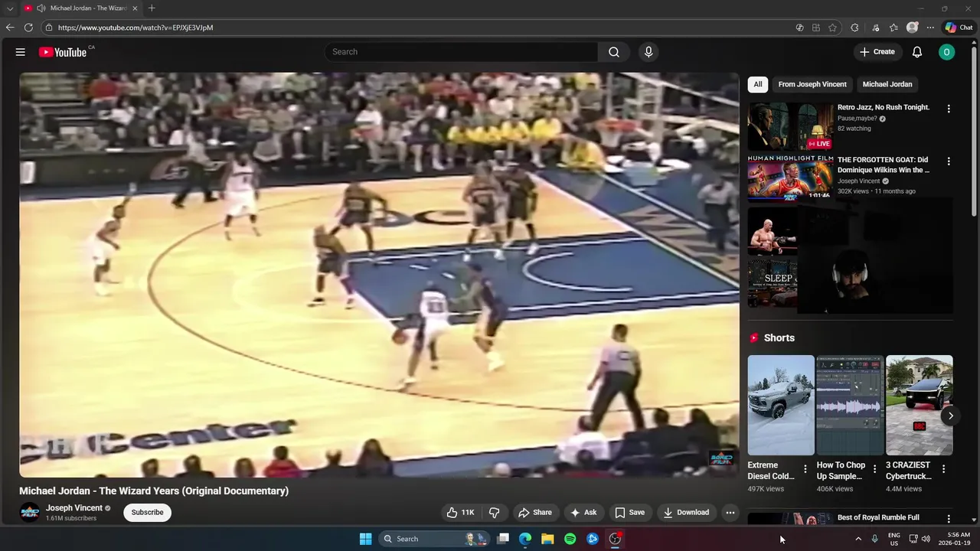This screenshot has width=980, height=551.
Task: Open browser settings and more ellipsis
Action: click(x=930, y=28)
